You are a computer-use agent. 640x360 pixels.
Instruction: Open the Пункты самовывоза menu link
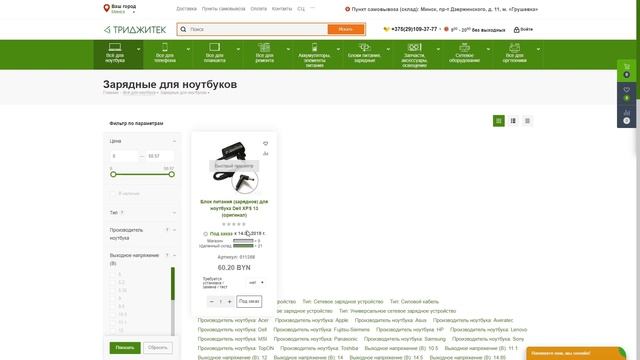[x=224, y=9]
